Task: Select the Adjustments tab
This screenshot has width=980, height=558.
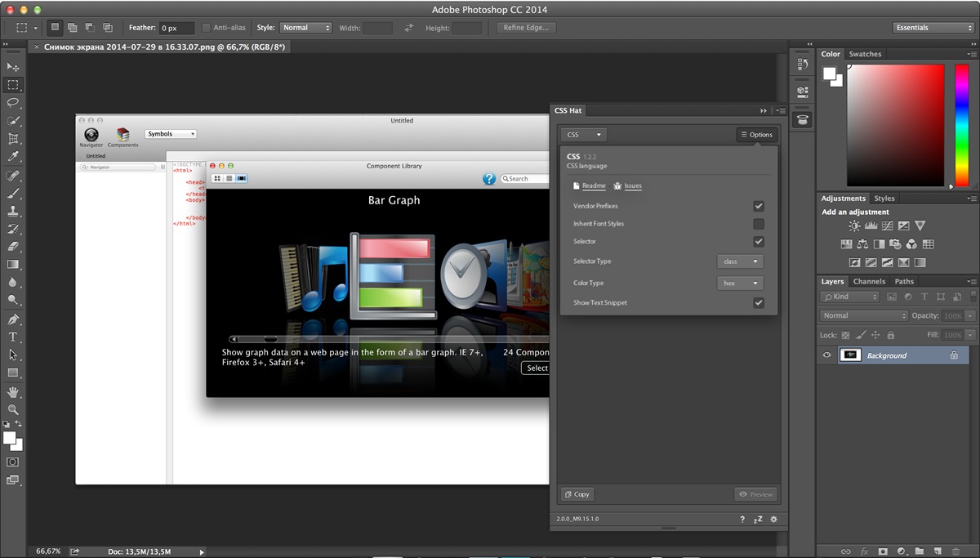Action: tap(844, 199)
